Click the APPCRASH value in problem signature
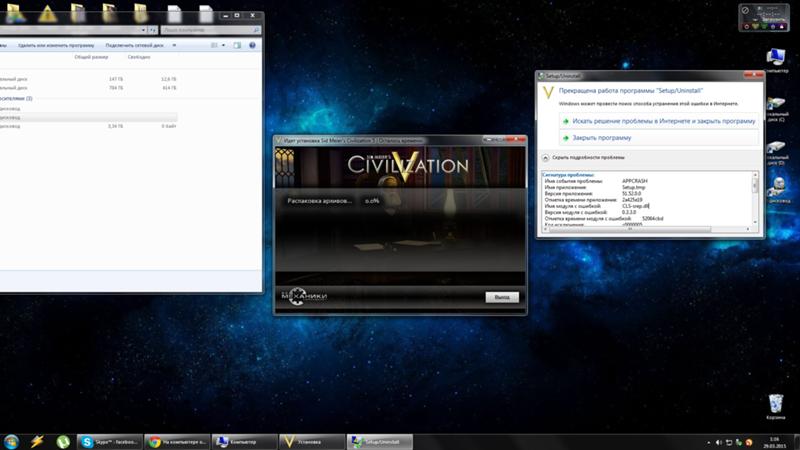 [635, 181]
